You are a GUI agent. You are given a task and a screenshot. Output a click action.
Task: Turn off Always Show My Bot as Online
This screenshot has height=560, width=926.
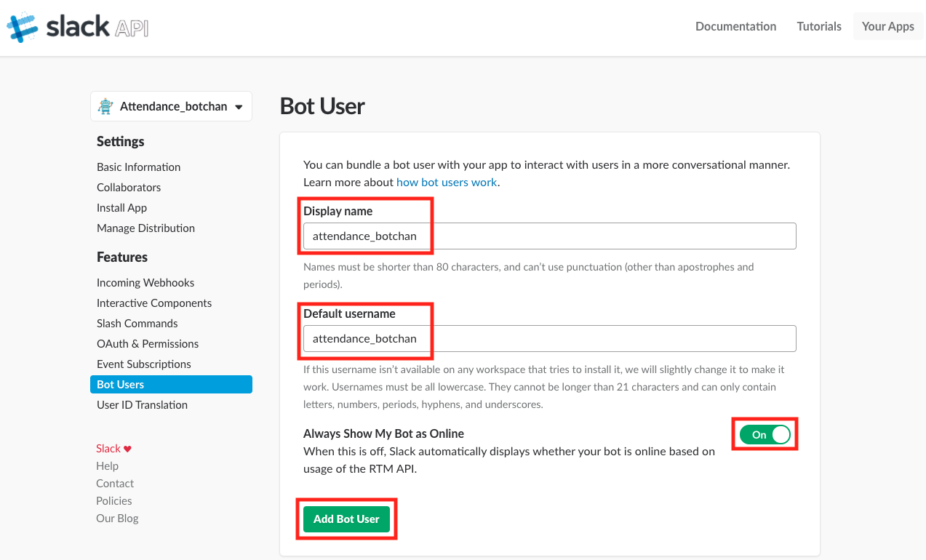pyautogui.click(x=765, y=434)
